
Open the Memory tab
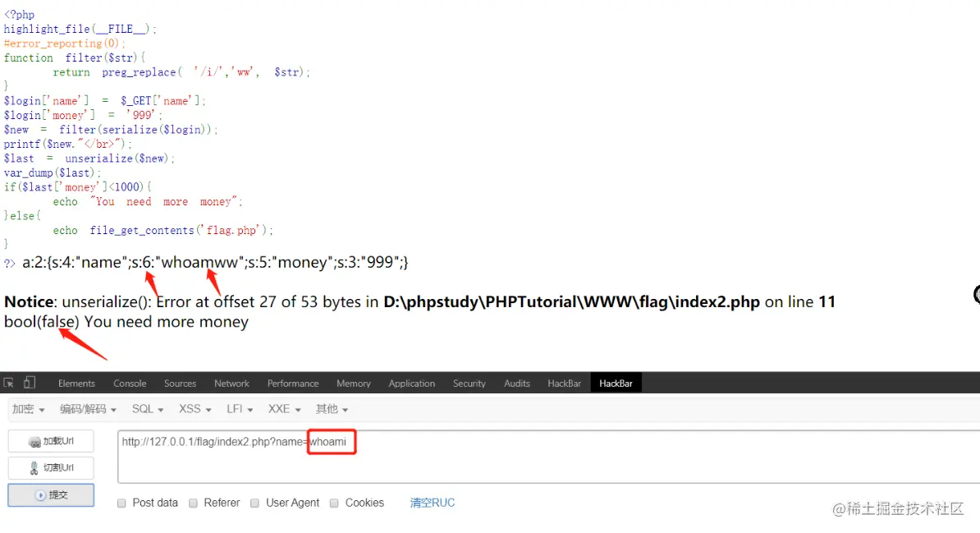coord(353,384)
